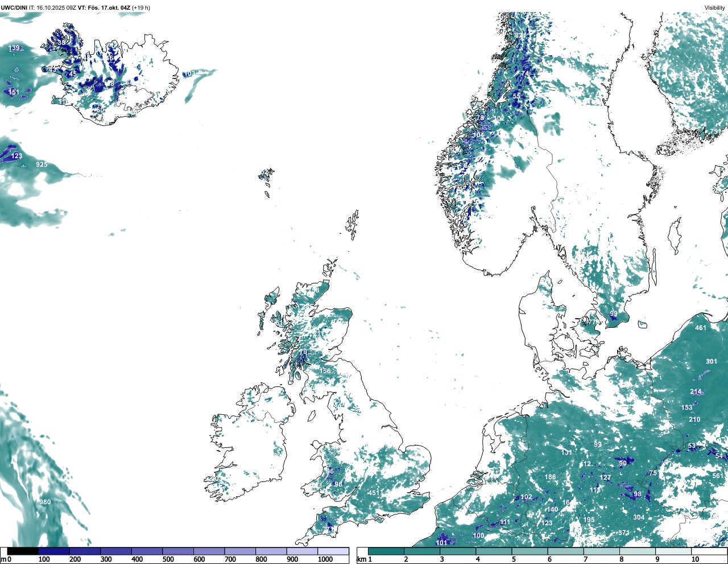The width and height of the screenshot is (728, 564).
Task: Click the '500' tick on meter scale
Action: (168, 559)
